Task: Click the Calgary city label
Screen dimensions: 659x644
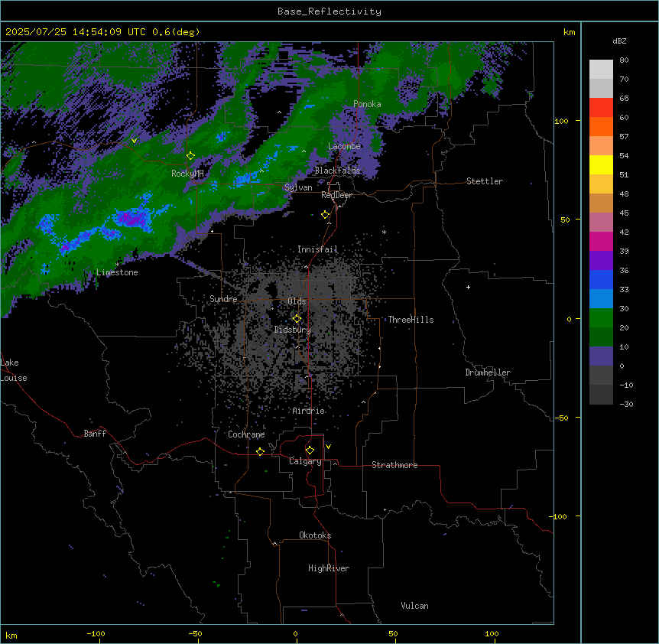Action: (x=305, y=461)
